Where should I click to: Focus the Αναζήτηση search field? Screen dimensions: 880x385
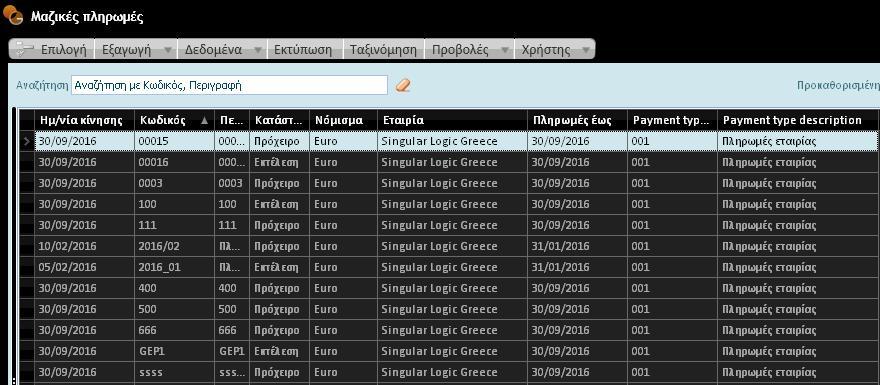tap(229, 85)
